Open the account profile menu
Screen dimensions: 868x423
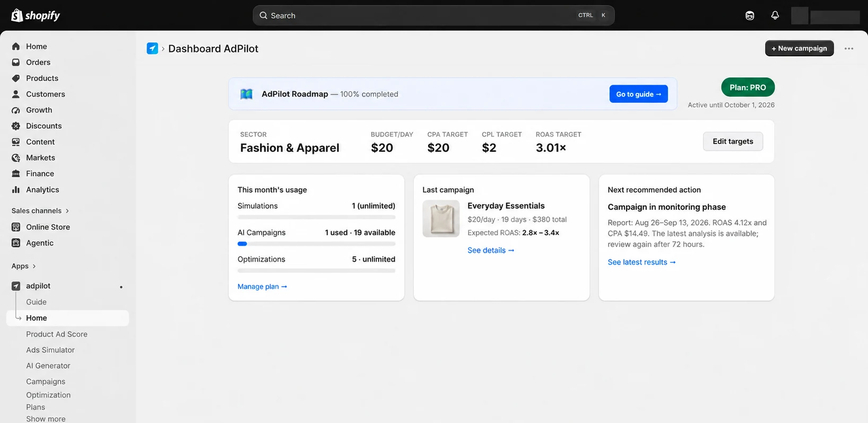click(x=825, y=16)
